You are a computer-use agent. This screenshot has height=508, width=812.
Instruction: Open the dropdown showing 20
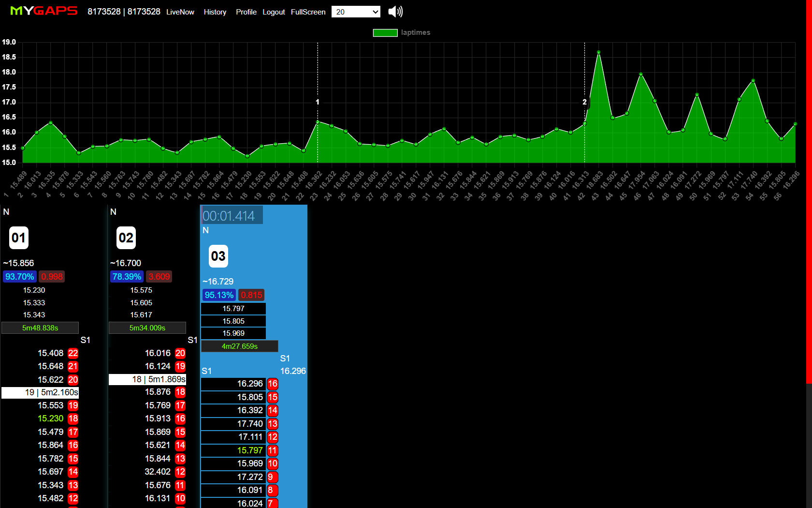(x=356, y=12)
